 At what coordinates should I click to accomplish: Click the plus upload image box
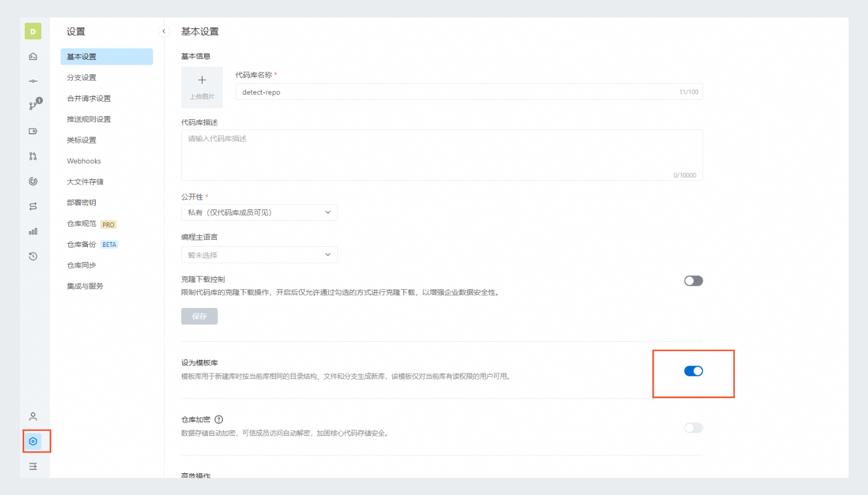pyautogui.click(x=202, y=87)
